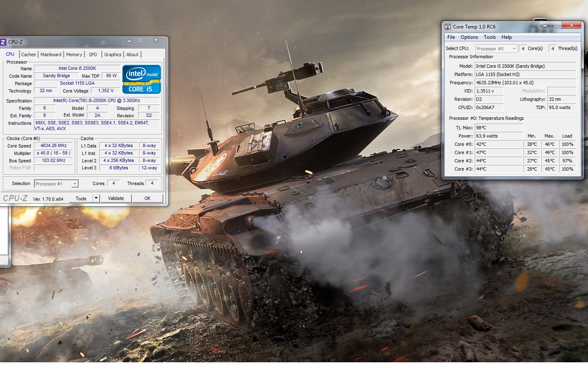Click the empty Rated FSB field
The image size is (588, 366).
(53, 168)
